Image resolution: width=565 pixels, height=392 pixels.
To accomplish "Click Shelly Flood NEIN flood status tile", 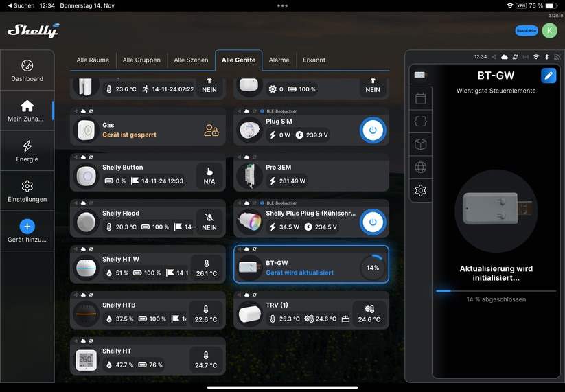I will click(209, 222).
